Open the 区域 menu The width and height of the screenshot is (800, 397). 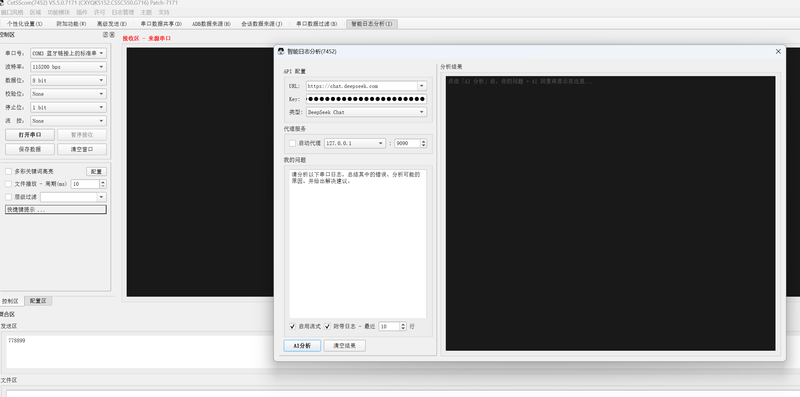point(35,12)
